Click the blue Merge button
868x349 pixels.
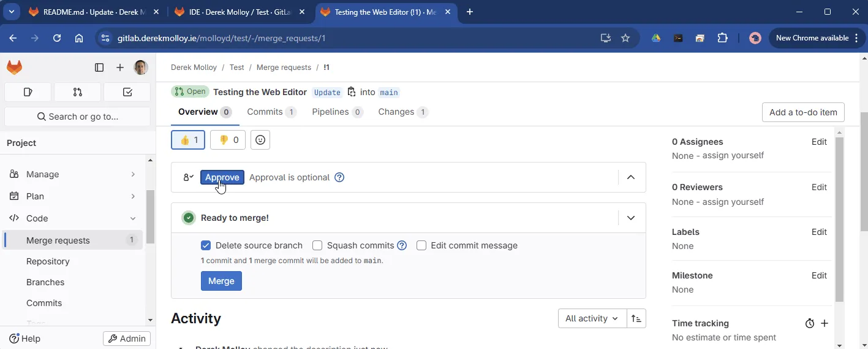tap(221, 281)
